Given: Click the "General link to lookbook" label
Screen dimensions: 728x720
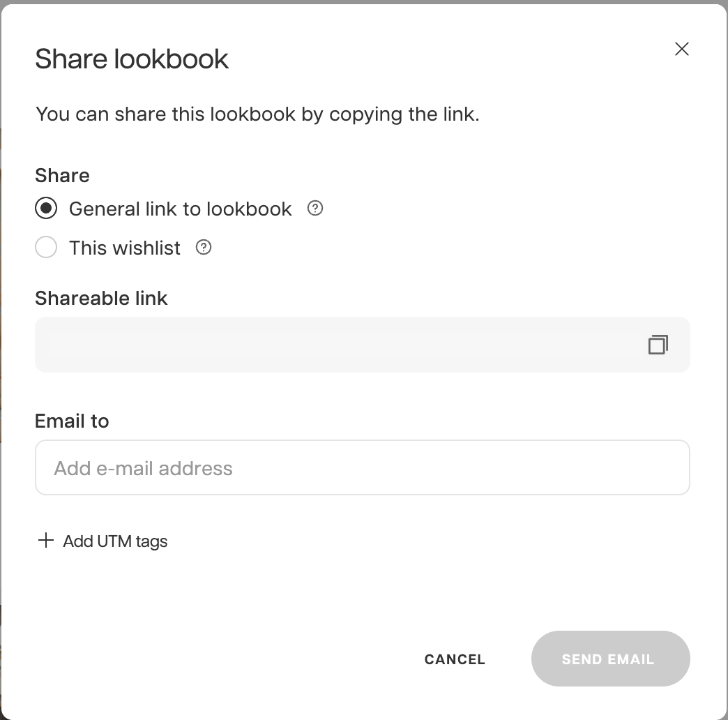Looking at the screenshot, I should pyautogui.click(x=180, y=209).
